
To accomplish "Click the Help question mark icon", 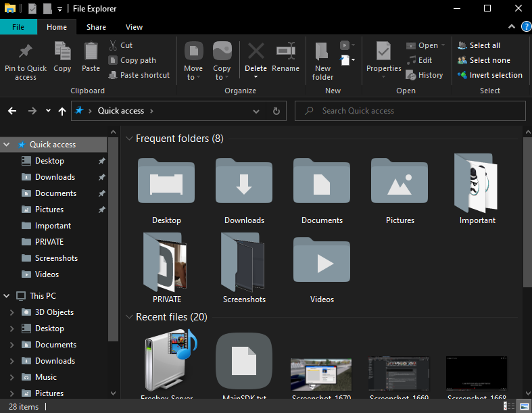I will coord(526,27).
